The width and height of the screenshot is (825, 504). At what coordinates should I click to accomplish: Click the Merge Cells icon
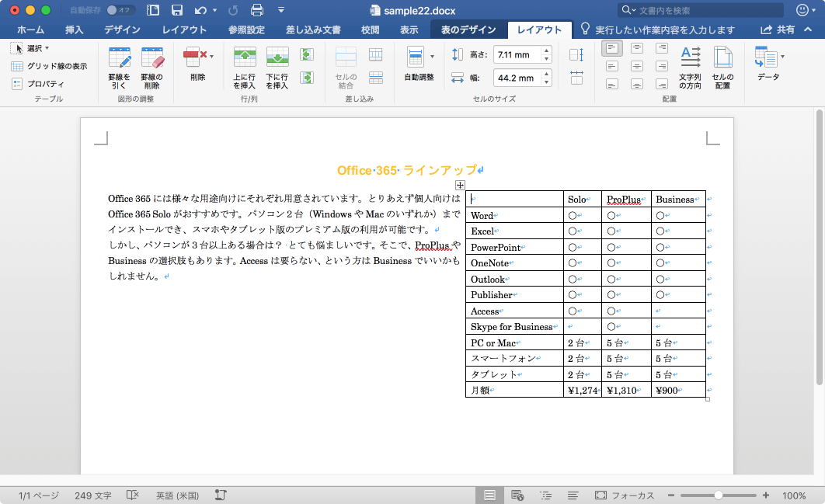346,57
